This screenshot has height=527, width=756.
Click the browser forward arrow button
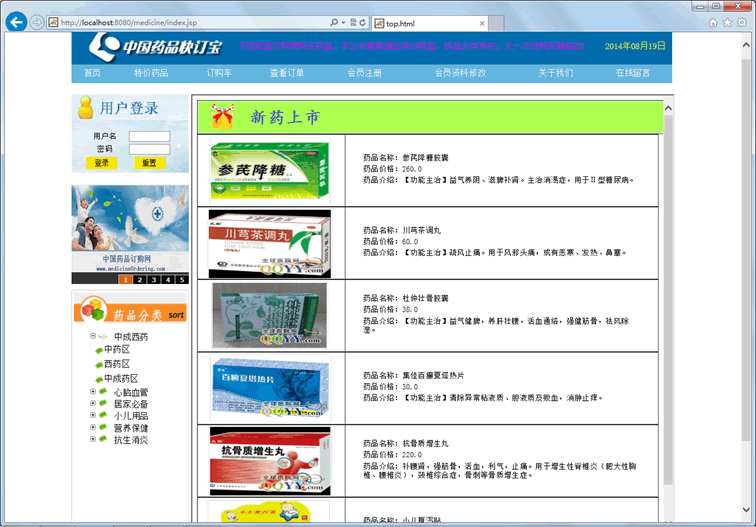pos(37,22)
